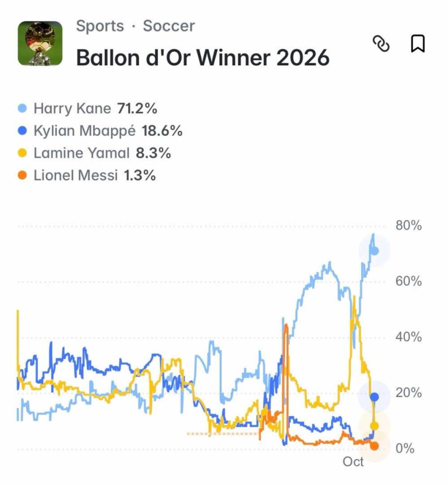Select the Ballon d'Or Winner 2026 title
The image size is (448, 484).
click(203, 58)
